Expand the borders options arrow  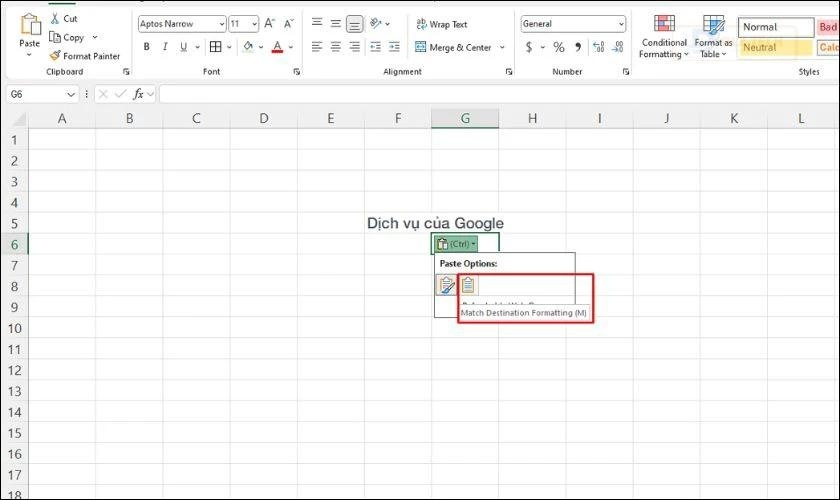click(229, 47)
